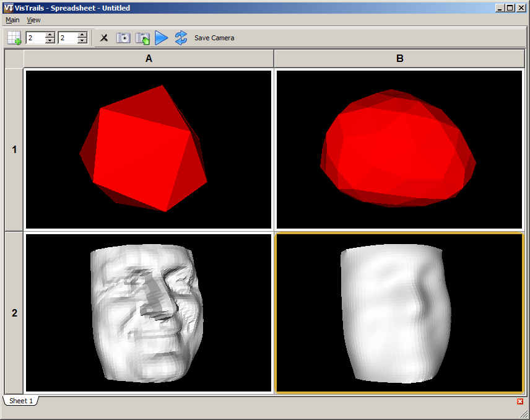Select row 2 header
Viewport: 530px width, 420px height.
coord(14,313)
